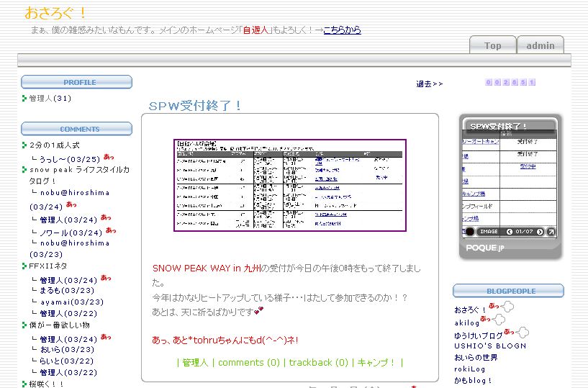The image size is (588, 388).
Task: Click the green arrow beside 管理人(31)
Action: point(24,99)
